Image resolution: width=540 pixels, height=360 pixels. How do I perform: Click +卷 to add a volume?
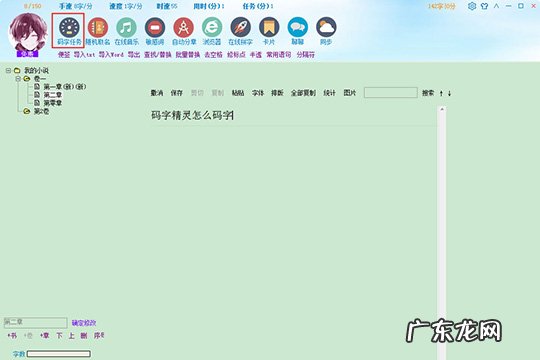click(28, 336)
